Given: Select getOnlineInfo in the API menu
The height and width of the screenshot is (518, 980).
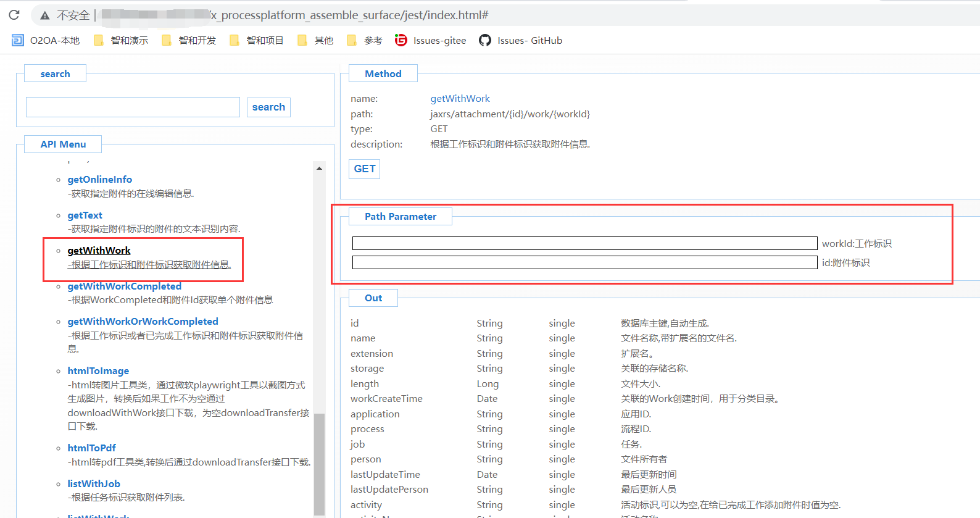Looking at the screenshot, I should pos(99,180).
